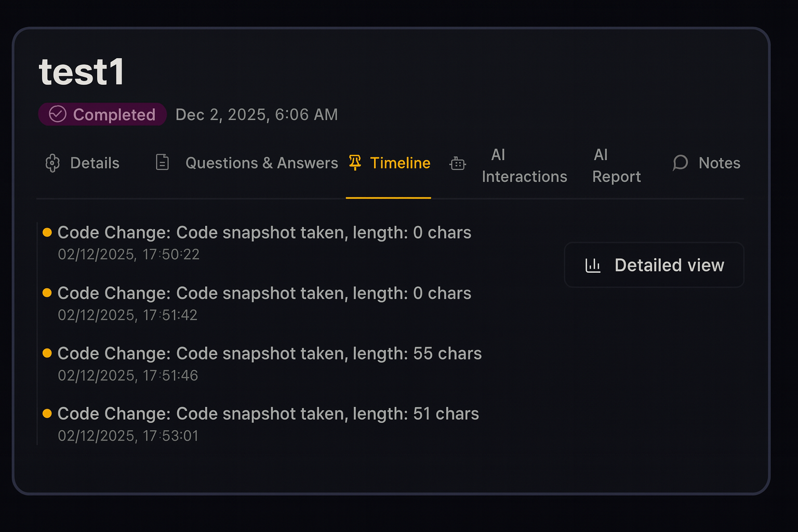Open the Details tab
The height and width of the screenshot is (532, 798).
[95, 163]
